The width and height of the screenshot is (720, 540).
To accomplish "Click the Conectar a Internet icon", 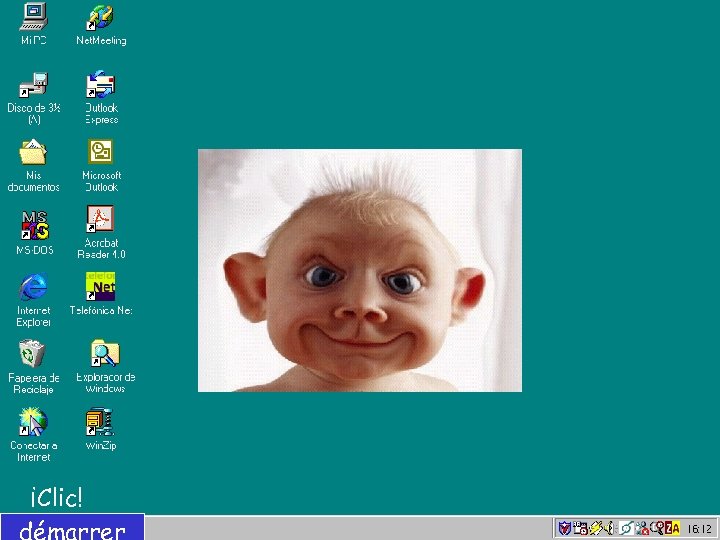I will [34, 421].
